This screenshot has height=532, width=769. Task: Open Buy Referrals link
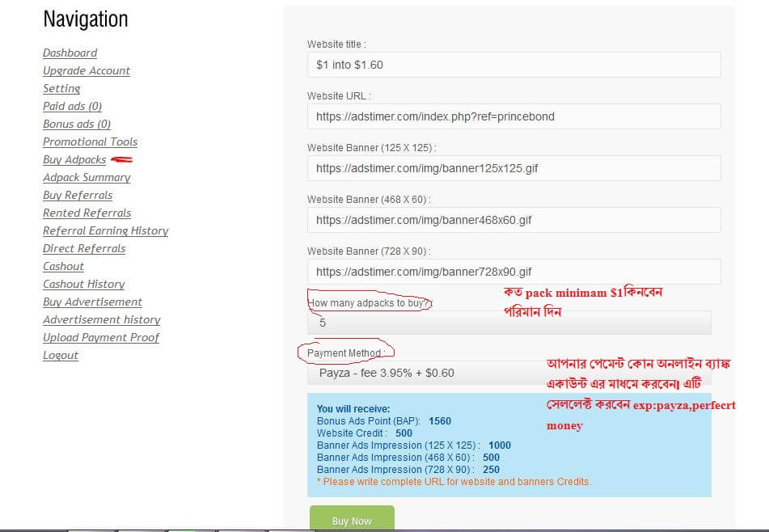78,195
